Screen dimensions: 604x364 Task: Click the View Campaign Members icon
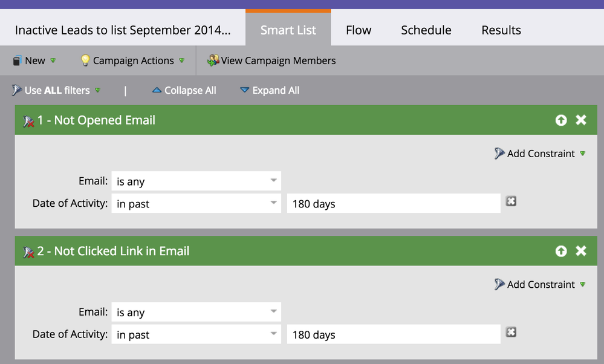pos(213,60)
